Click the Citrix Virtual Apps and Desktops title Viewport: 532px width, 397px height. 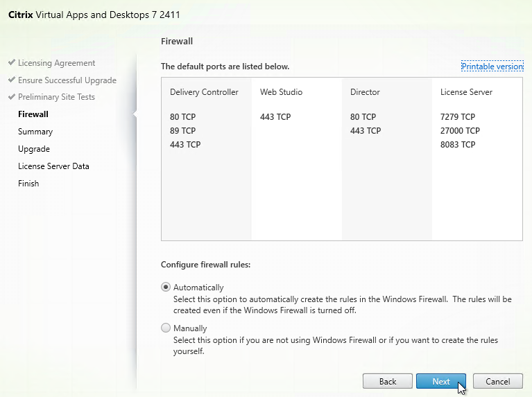pyautogui.click(x=94, y=15)
